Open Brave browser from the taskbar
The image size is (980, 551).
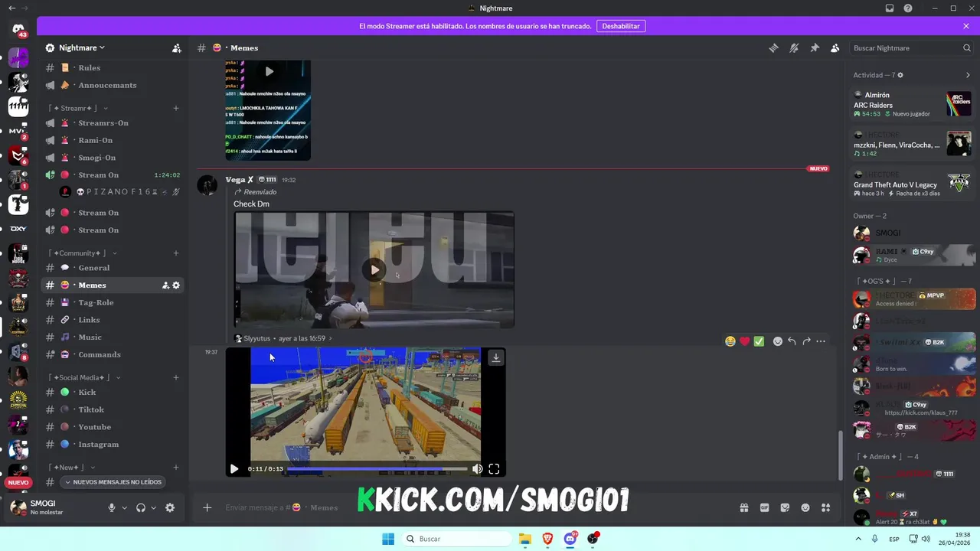547,539
